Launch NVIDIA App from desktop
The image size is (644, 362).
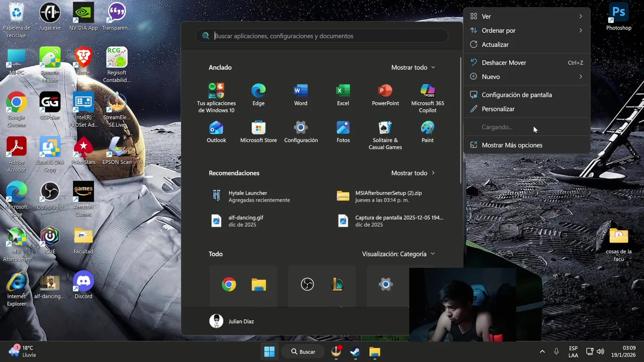(x=83, y=17)
